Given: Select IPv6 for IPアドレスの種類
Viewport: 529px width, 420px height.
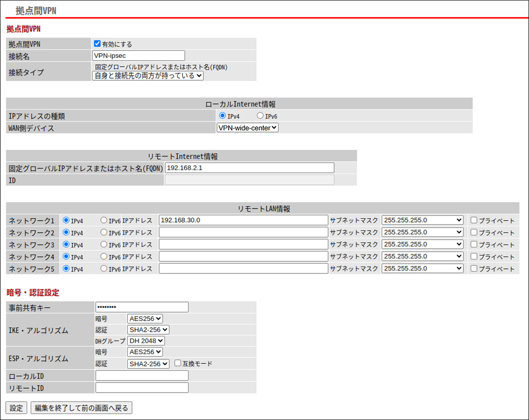Looking at the screenshot, I should click(259, 116).
